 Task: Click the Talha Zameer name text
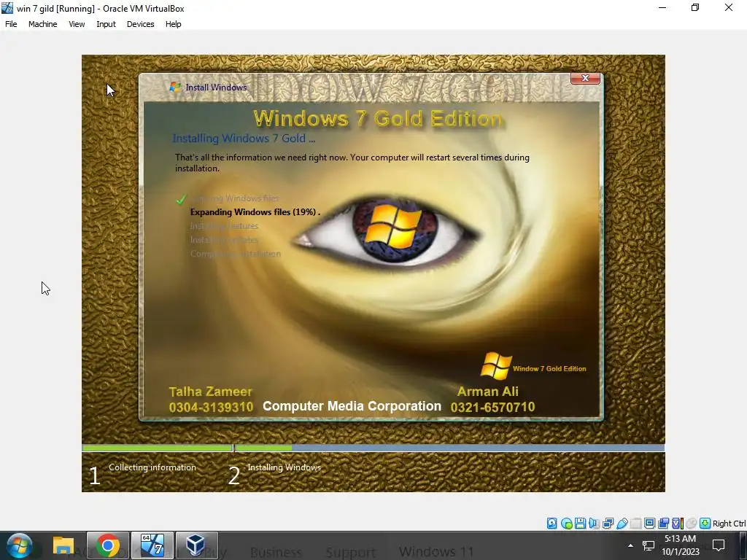pyautogui.click(x=210, y=392)
